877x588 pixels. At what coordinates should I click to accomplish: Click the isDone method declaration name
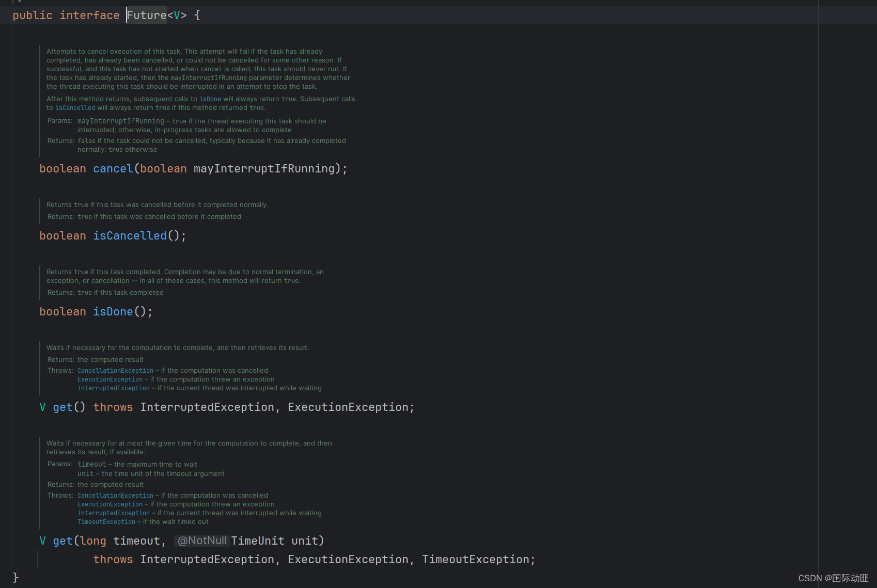pyautogui.click(x=113, y=312)
